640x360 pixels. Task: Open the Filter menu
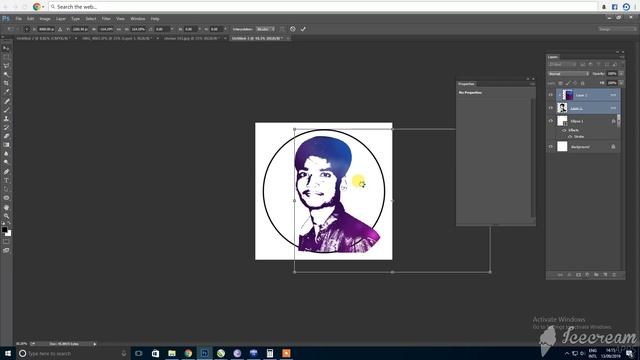pos(106,19)
